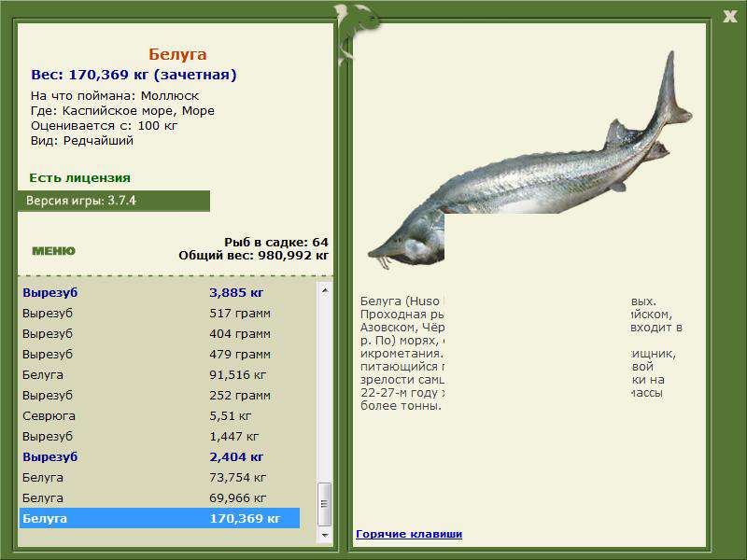Click the down arrow of the fish list scrollbar
747x560 pixels.
tap(324, 535)
